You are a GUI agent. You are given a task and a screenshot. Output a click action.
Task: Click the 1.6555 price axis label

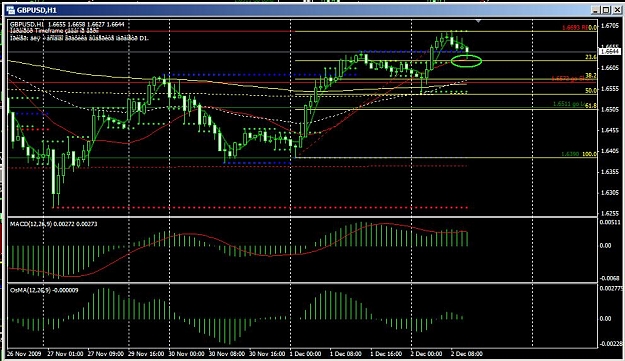(610, 88)
